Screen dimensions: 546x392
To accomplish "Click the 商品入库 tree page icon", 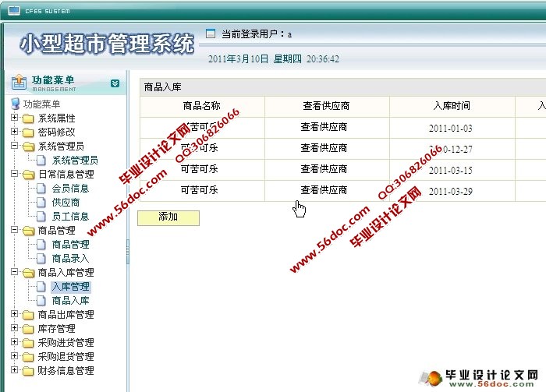I will point(41,301).
